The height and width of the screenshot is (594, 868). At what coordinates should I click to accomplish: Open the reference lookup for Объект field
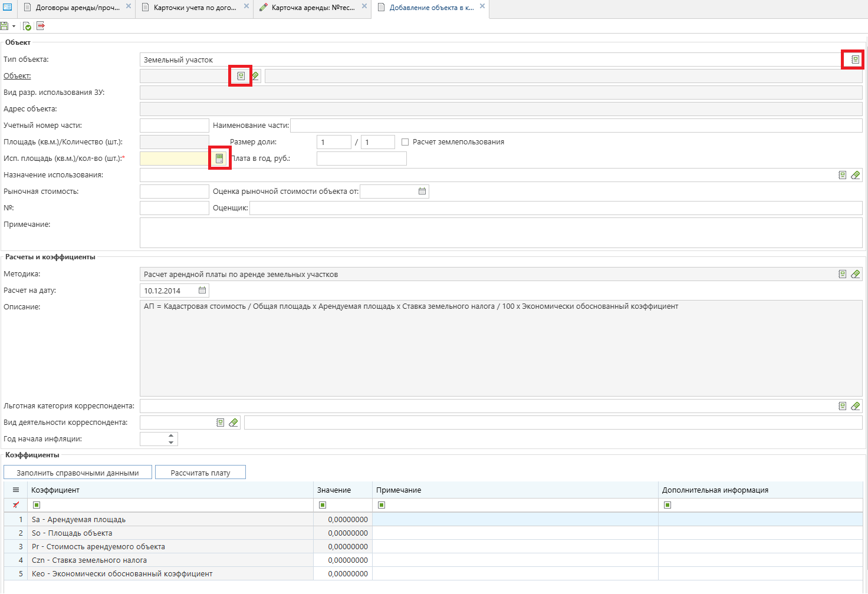(241, 76)
